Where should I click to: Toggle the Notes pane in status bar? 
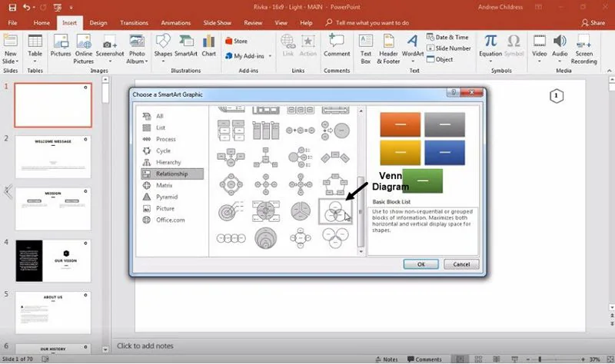point(387,359)
